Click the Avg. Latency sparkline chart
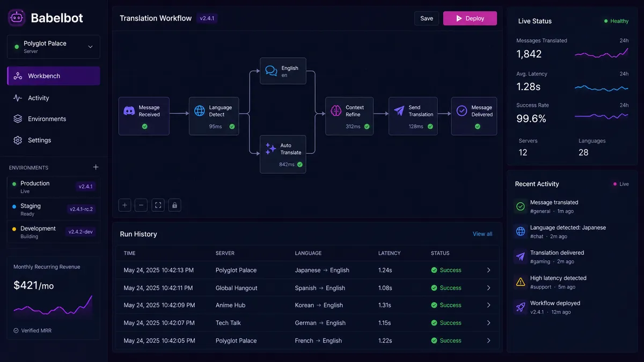Screen dimensions: 644x362 tap(602, 87)
